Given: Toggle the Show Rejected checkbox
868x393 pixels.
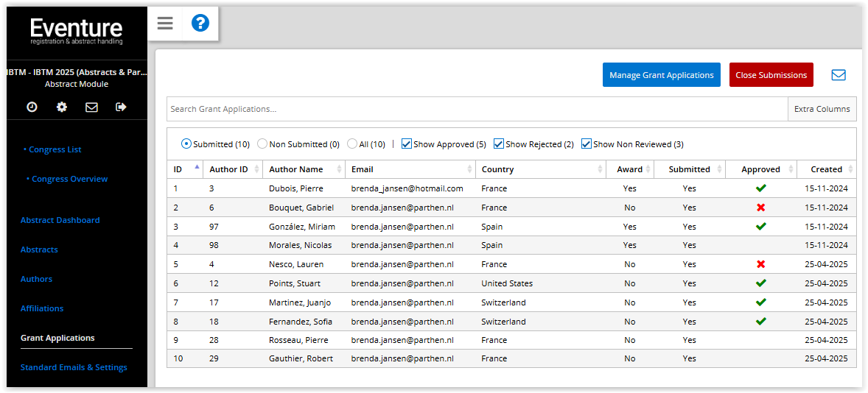Looking at the screenshot, I should (499, 144).
